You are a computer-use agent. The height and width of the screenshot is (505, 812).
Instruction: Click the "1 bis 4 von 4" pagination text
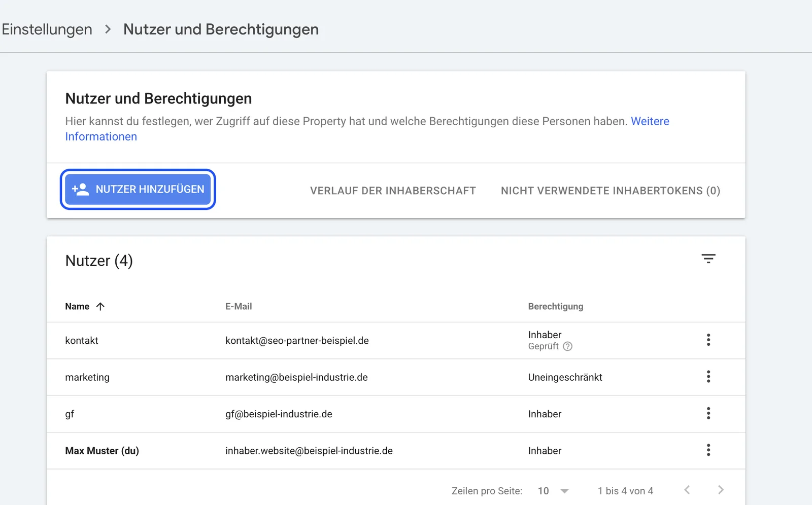[x=625, y=491]
